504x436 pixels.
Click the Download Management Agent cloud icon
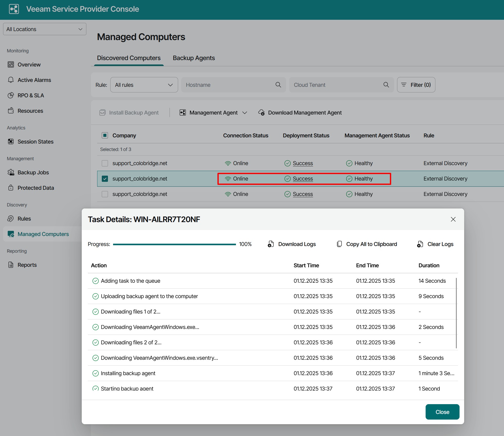pyautogui.click(x=261, y=112)
